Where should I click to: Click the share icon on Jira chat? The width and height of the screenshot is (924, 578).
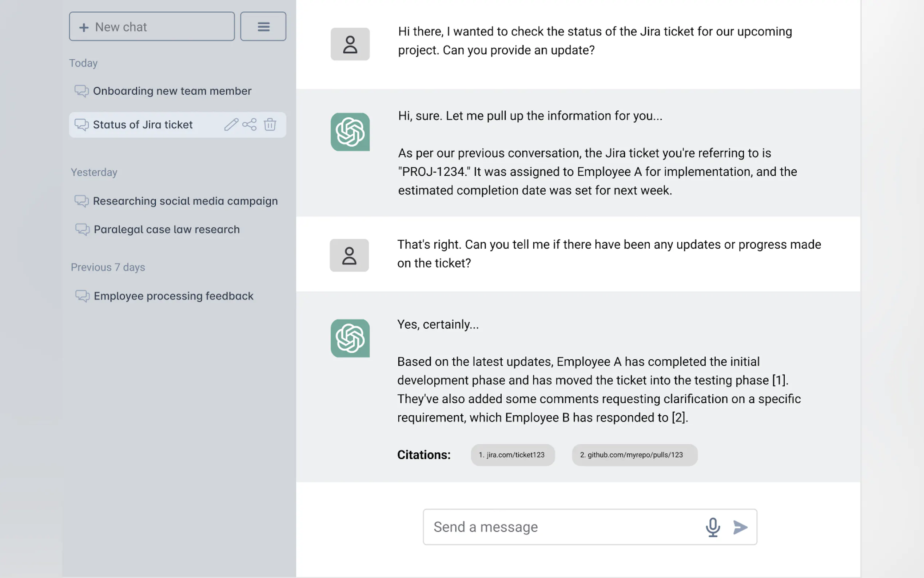pos(250,124)
